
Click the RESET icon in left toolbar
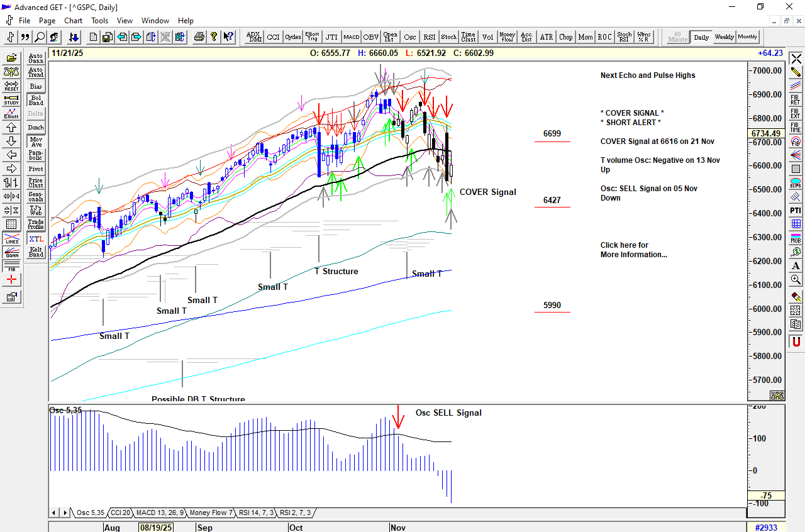click(11, 86)
